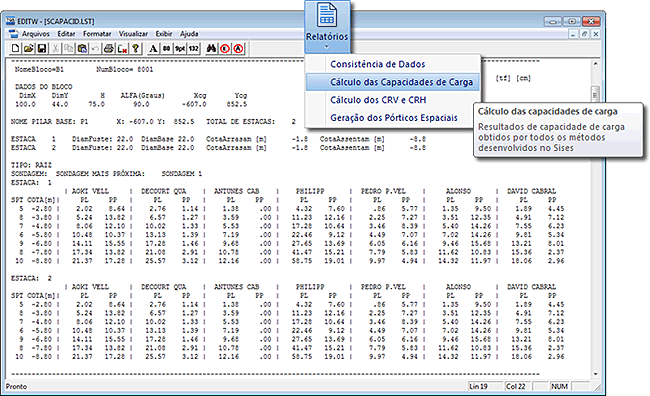Screen dimensions: 650x396
Task: Click the EDITW application icon in title bar
Action: [x=10, y=21]
